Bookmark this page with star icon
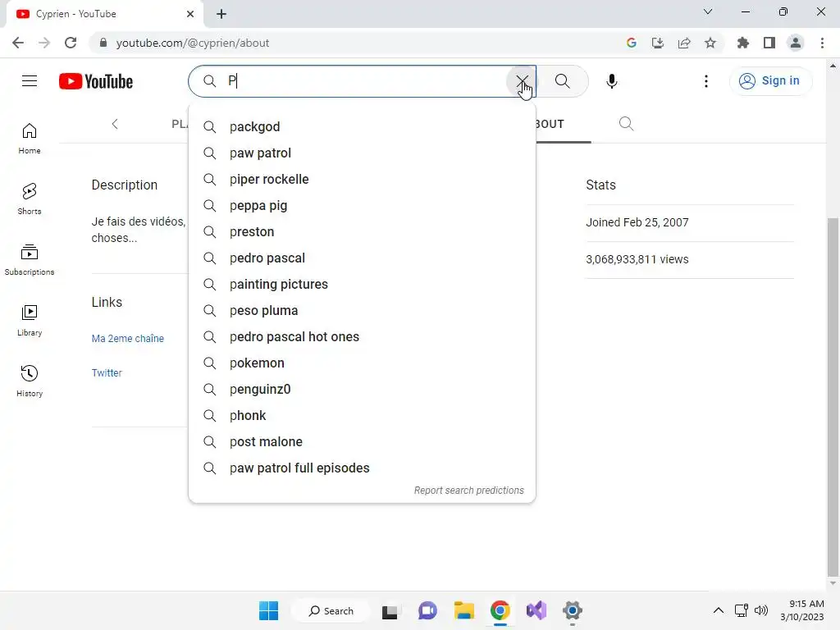This screenshot has height=630, width=840. [x=710, y=43]
